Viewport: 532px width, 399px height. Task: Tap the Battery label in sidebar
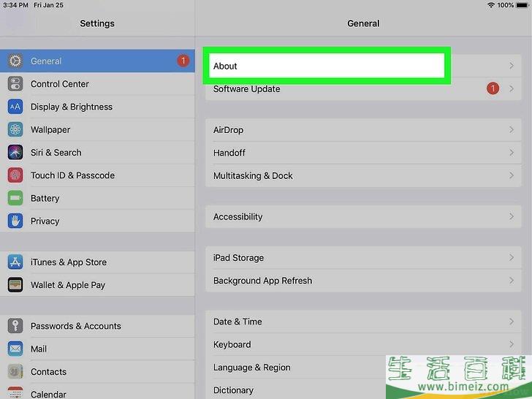pos(45,198)
